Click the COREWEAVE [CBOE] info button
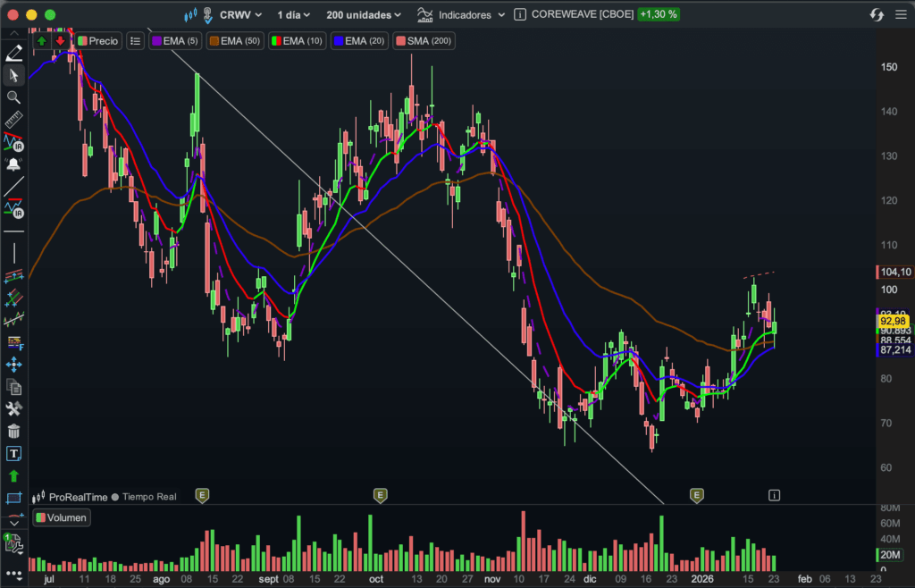Image resolution: width=915 pixels, height=588 pixels. (520, 15)
